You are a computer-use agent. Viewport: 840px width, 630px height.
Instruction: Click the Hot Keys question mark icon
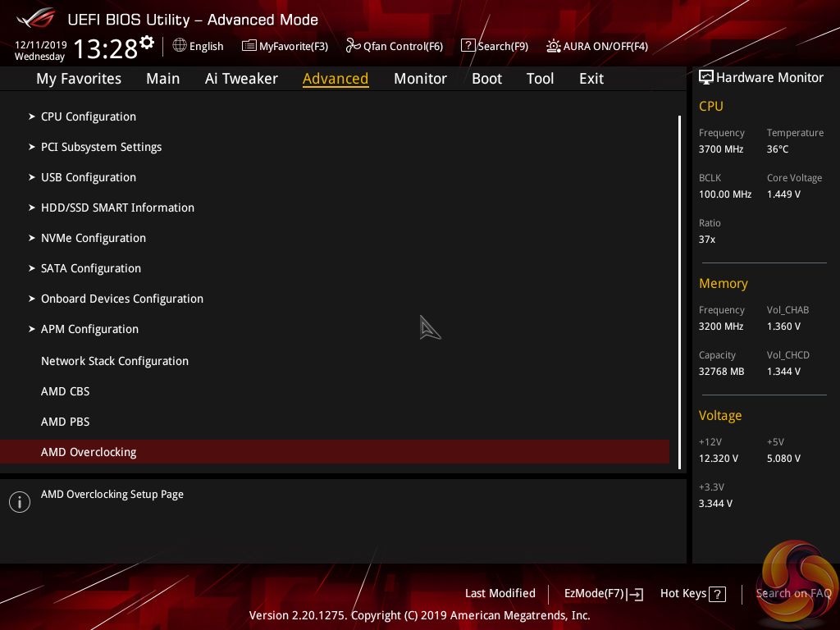(x=717, y=594)
